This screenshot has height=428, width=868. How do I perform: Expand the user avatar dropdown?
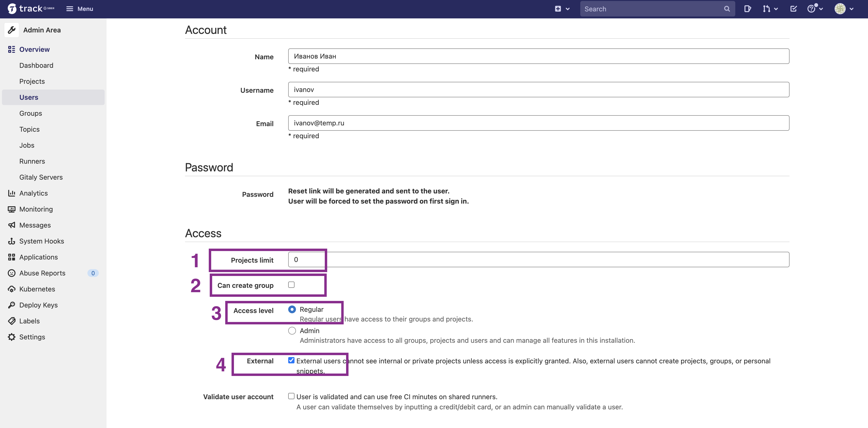click(844, 9)
